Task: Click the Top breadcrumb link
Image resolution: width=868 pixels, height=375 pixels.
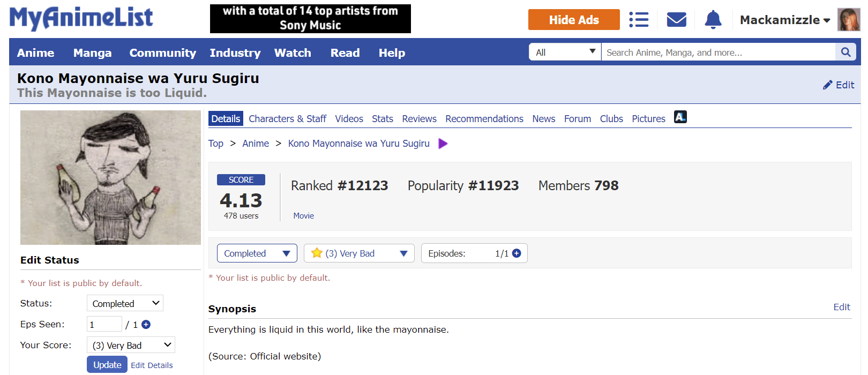Action: [x=216, y=143]
